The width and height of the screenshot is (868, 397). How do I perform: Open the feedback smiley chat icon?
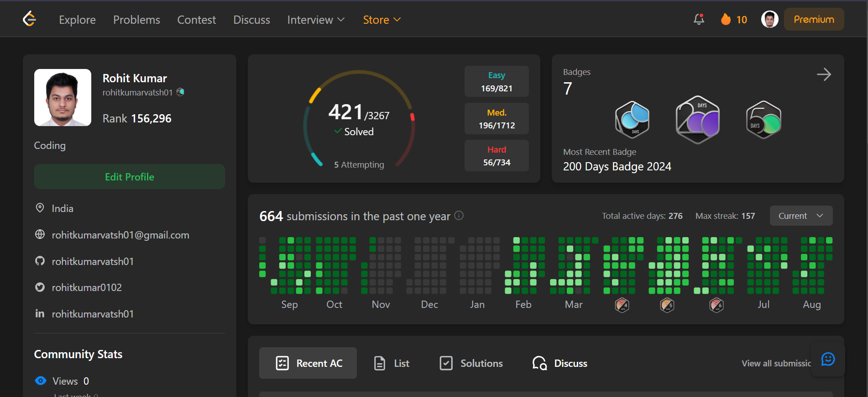point(828,359)
